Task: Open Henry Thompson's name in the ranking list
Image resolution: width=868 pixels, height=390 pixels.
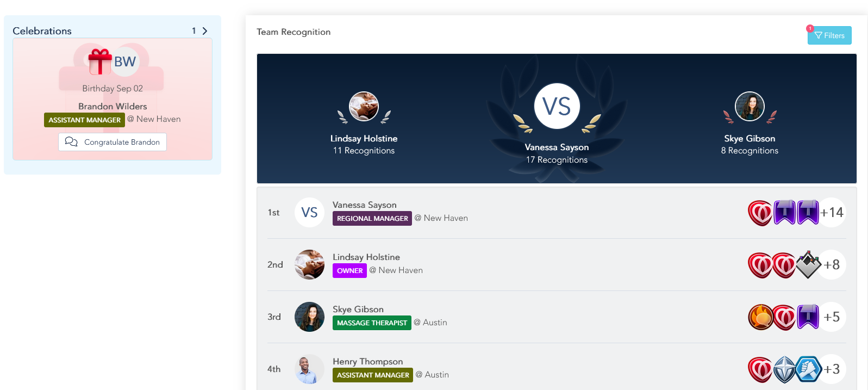Action: tap(367, 362)
